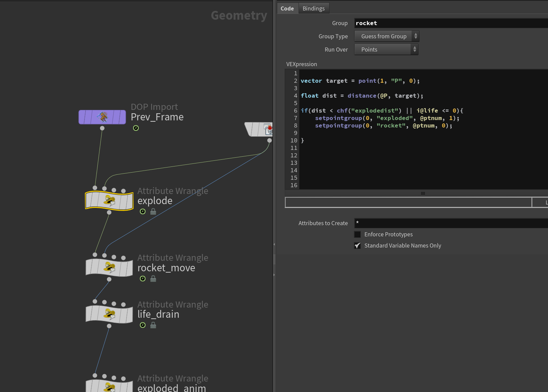The width and height of the screenshot is (548, 392).
Task: Click the clock badge under explode node
Action: coord(143,212)
